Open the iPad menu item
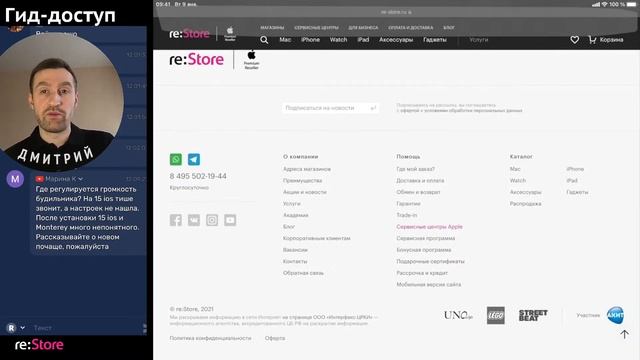The width and height of the screenshot is (640, 360). pyautogui.click(x=363, y=40)
